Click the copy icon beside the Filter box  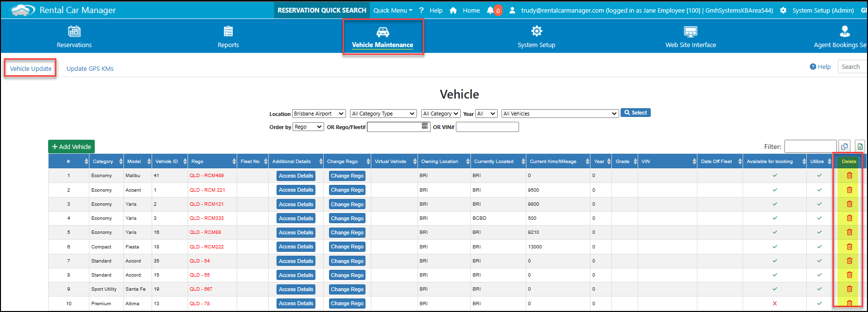845,147
